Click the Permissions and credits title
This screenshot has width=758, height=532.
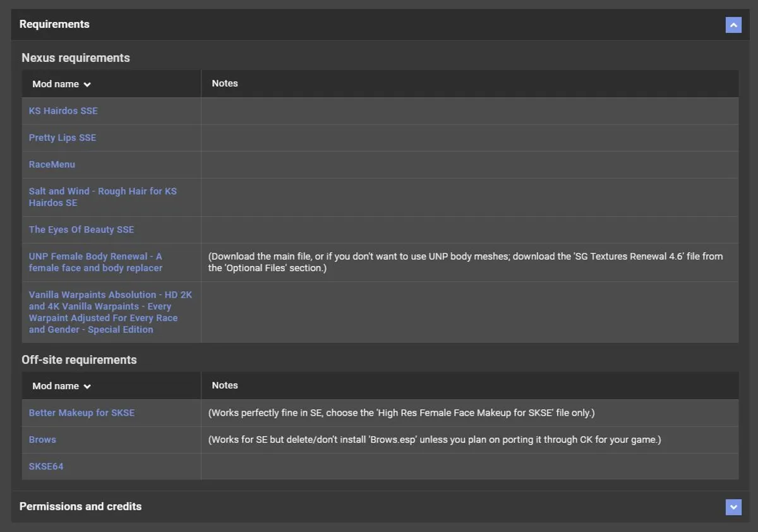[80, 507]
